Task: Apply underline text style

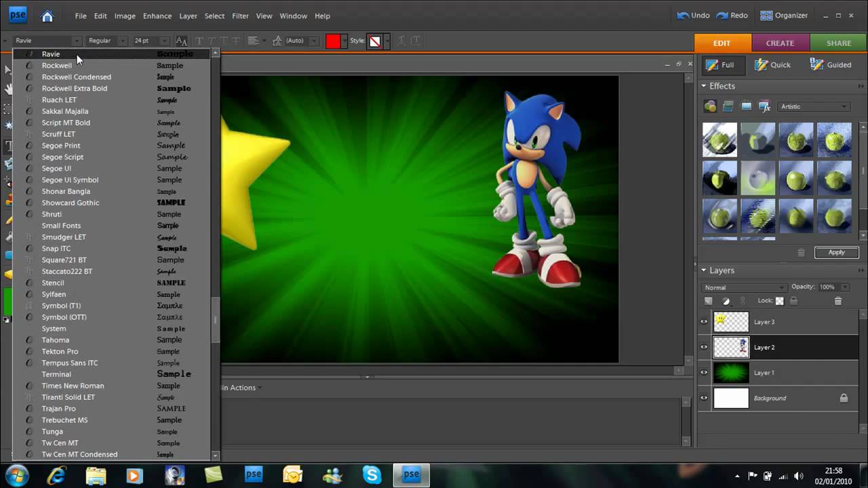Action: (223, 41)
